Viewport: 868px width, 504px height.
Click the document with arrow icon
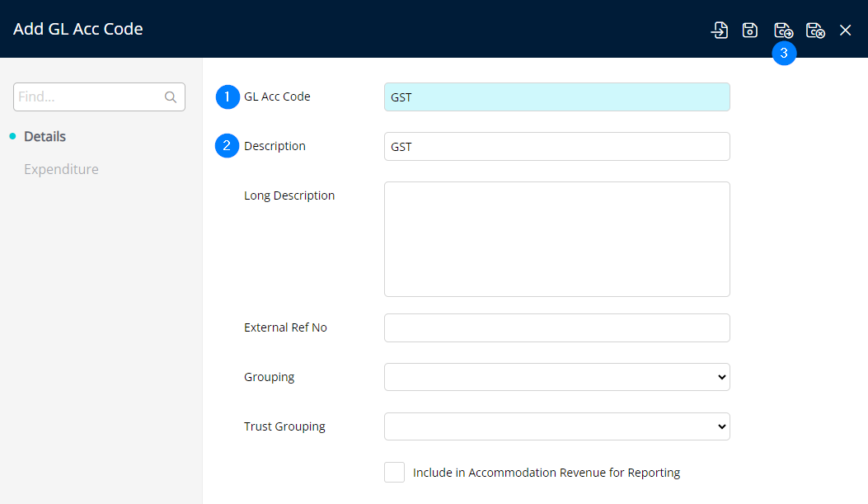click(720, 31)
